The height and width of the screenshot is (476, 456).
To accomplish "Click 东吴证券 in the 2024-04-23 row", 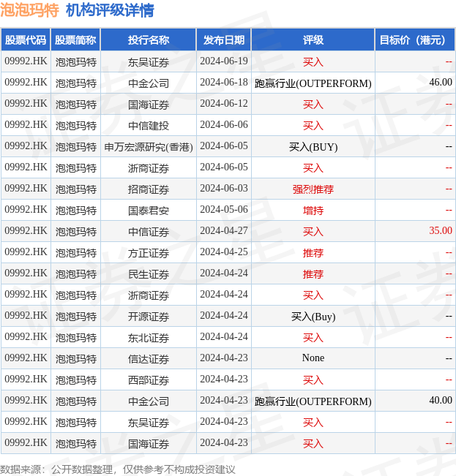I will click(149, 423).
